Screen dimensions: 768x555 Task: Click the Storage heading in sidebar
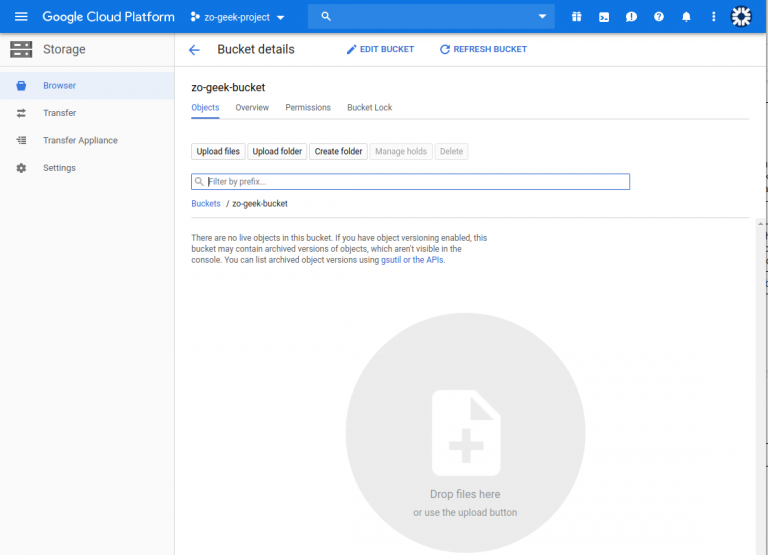coord(64,49)
